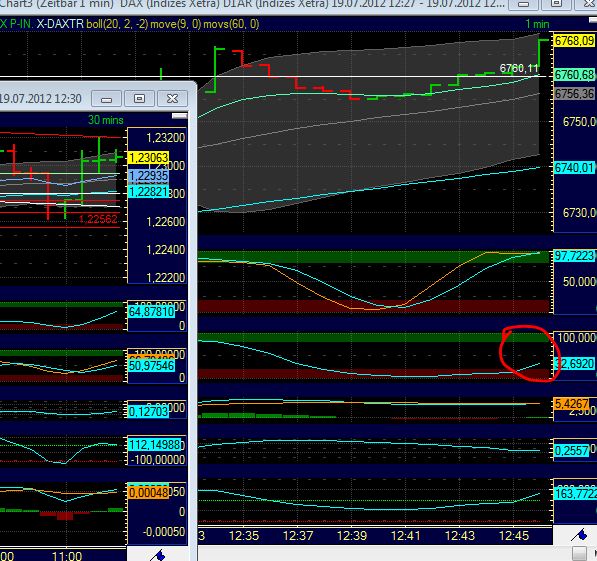Click the 112,14988 indicator value
The width and height of the screenshot is (597, 561).
(155, 444)
